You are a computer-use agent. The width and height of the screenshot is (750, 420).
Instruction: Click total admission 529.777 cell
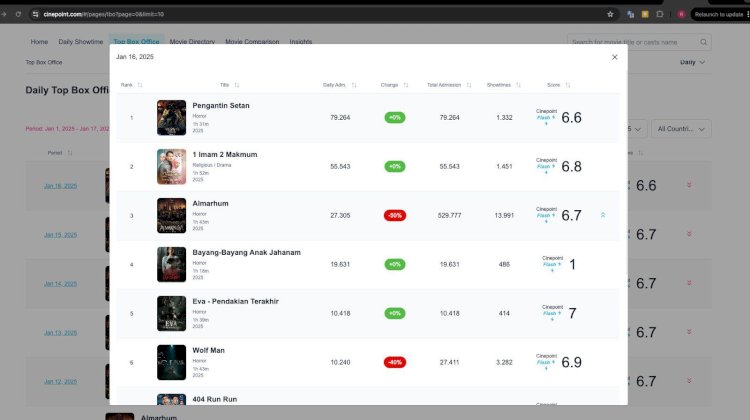click(449, 216)
